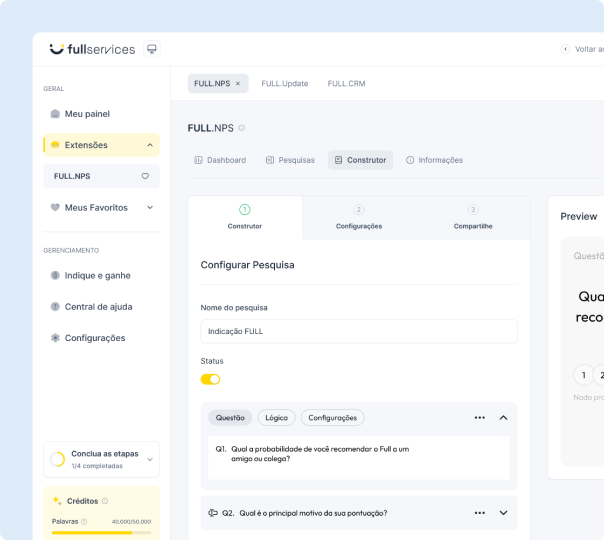This screenshot has width=604, height=540.
Task: Click the heart icon on FULL.NPS sidebar item
Action: [145, 176]
